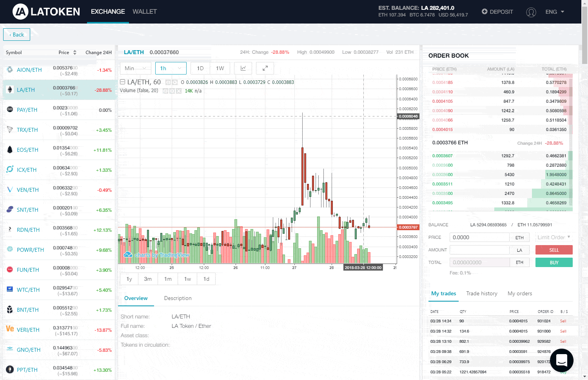
Task: Click the AION coin icon
Action: [10, 70]
